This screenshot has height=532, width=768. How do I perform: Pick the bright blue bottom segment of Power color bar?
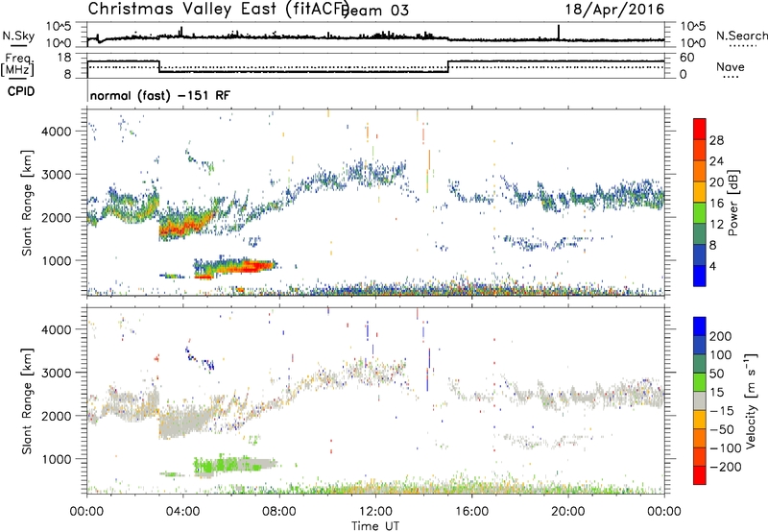point(700,276)
